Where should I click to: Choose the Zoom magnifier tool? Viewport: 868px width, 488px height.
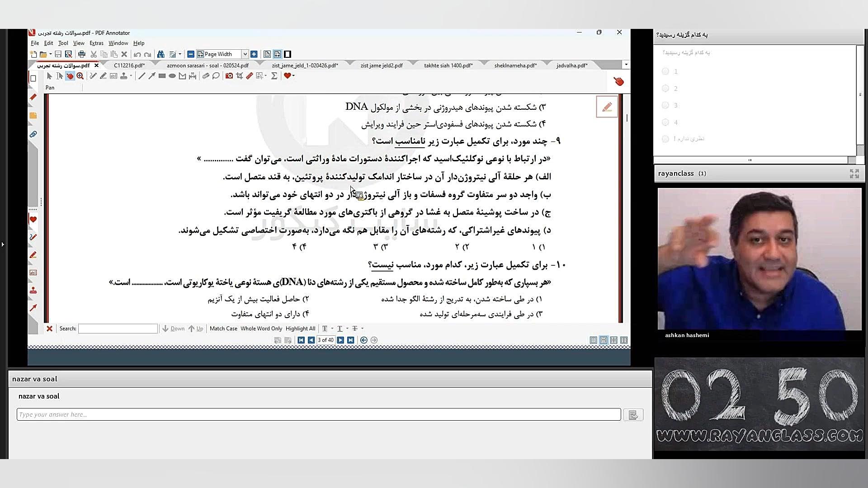pos(80,76)
